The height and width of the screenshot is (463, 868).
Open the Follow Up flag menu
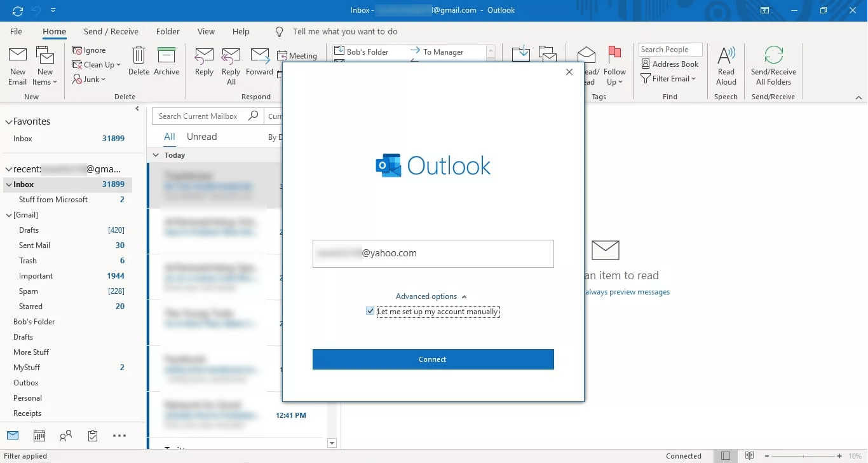tap(614, 66)
